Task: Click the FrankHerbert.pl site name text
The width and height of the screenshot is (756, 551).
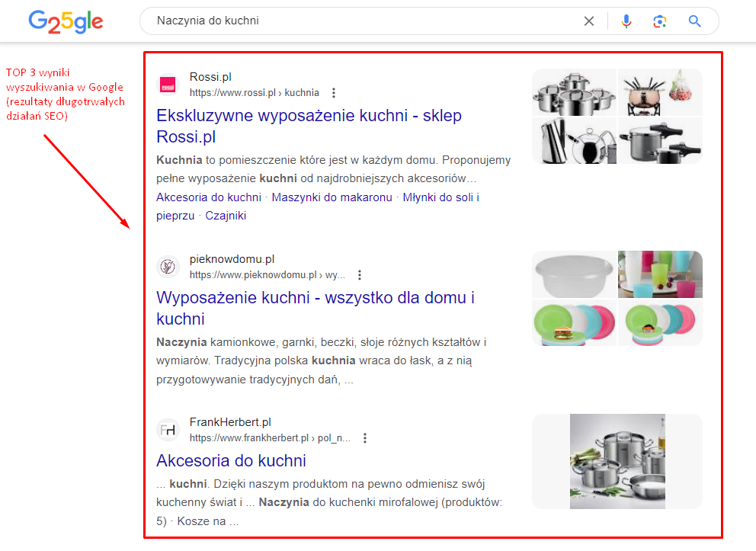Action: (230, 421)
